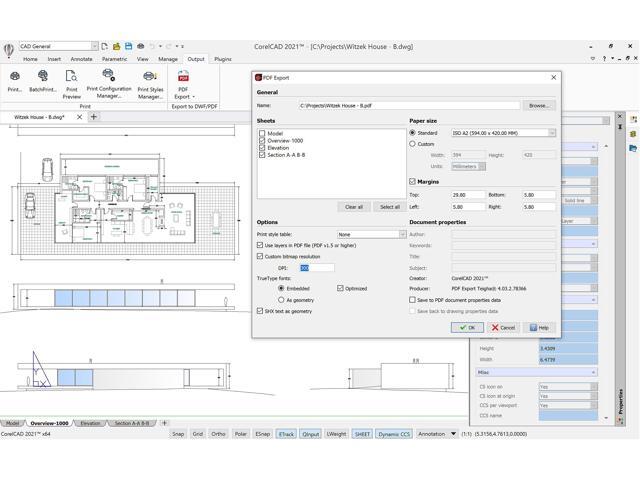Click the quick-access Print icon
The image size is (640, 480).
[x=141, y=46]
